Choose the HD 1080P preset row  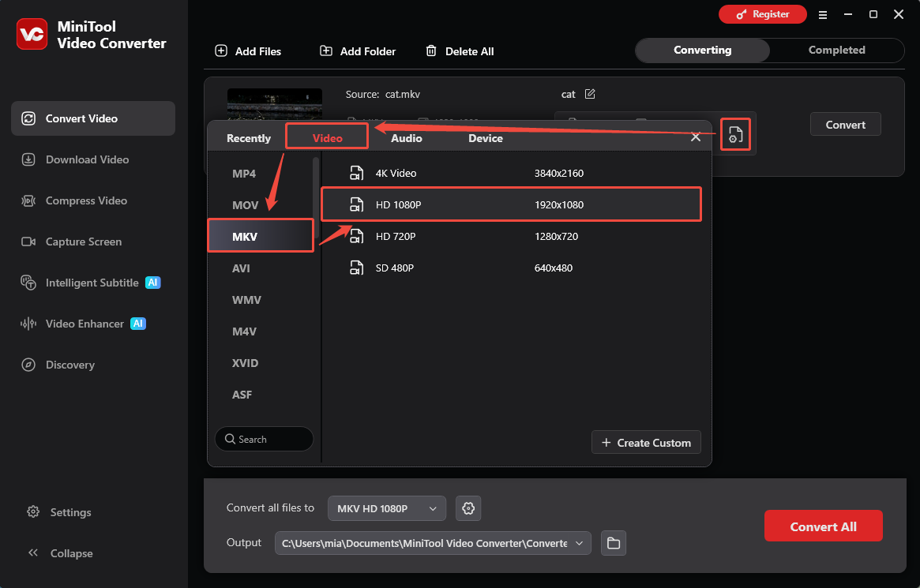511,204
